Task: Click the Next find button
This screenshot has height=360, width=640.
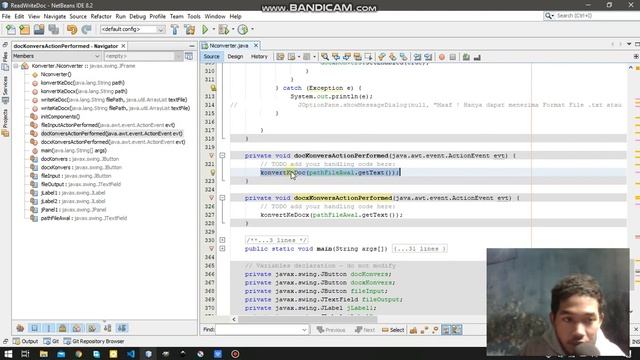Action: click(x=365, y=330)
